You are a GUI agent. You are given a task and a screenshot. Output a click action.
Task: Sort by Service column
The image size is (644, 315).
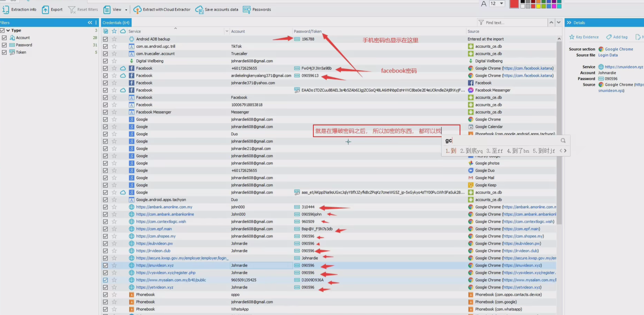(x=134, y=31)
